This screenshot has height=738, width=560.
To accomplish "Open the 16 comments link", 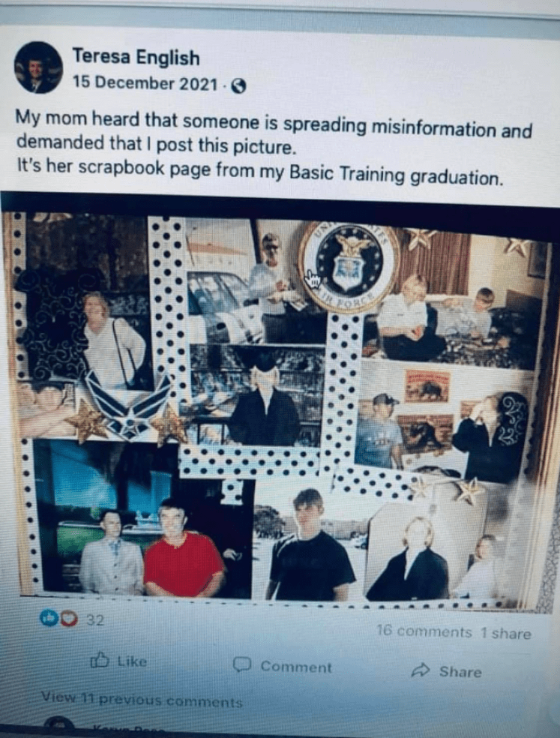I will point(424,631).
